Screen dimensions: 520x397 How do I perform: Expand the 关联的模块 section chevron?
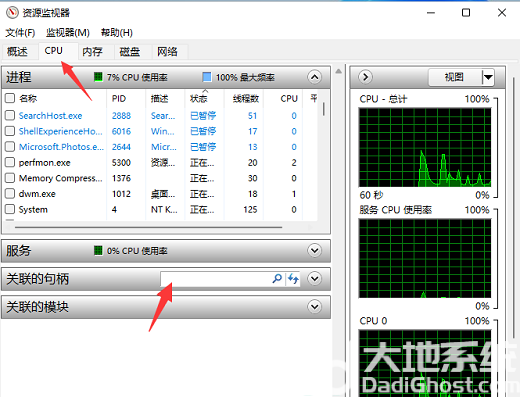pyautogui.click(x=315, y=306)
